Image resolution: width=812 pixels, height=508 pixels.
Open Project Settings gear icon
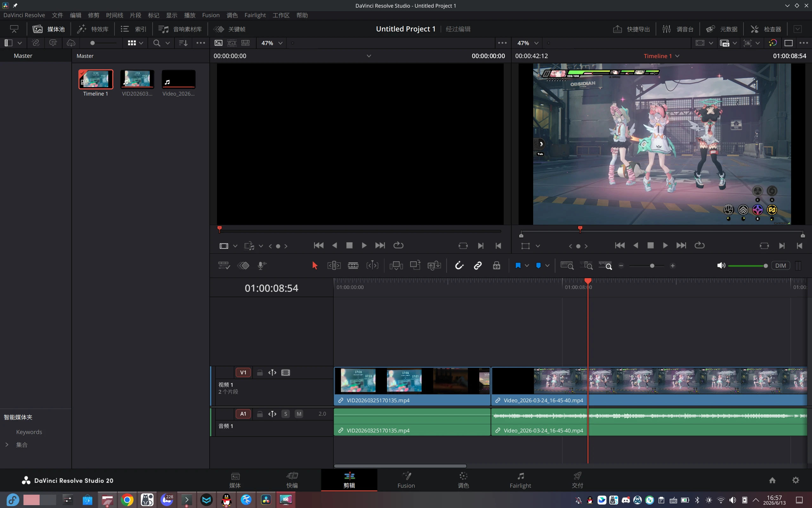pos(796,480)
